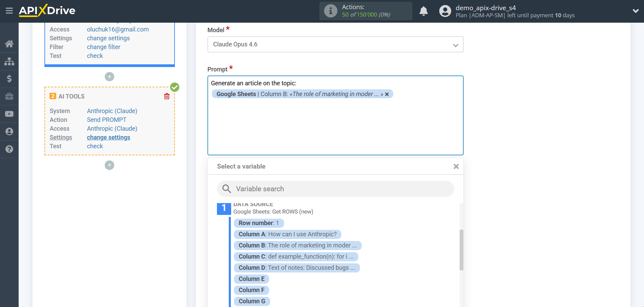644x307 pixels.
Task: Click the Actions info icon
Action: 330,11
